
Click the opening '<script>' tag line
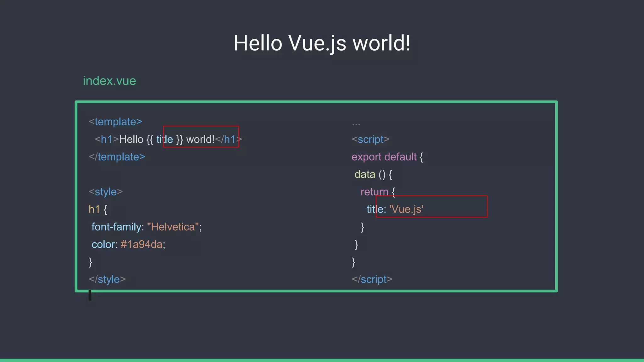(370, 139)
